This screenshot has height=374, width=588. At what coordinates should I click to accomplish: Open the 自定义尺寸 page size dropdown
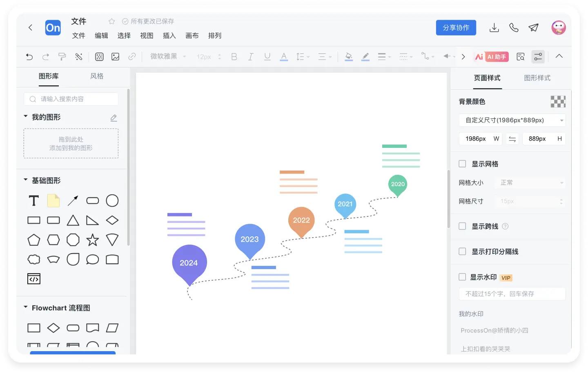click(x=512, y=120)
